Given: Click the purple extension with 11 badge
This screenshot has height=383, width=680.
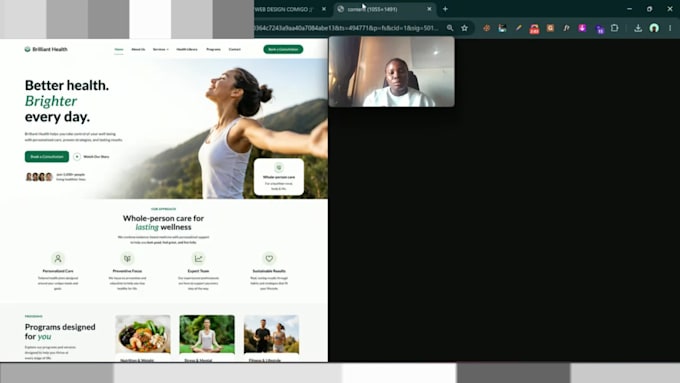Looking at the screenshot, I should point(599,29).
